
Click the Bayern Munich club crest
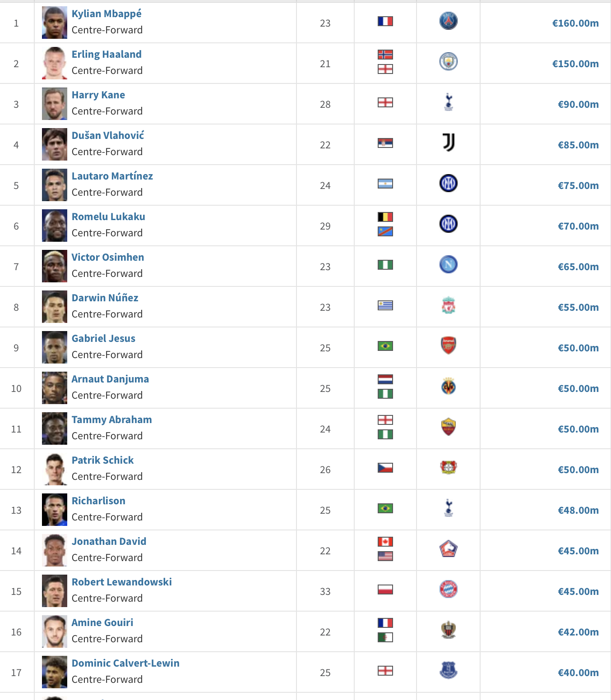448,589
